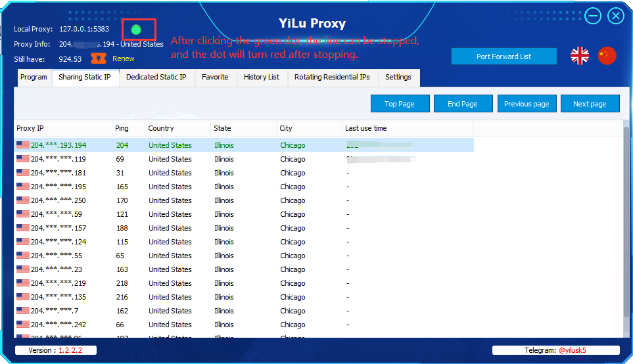Sort by the Proxy IP column header
Screen dimensions: 633x364
[63, 128]
